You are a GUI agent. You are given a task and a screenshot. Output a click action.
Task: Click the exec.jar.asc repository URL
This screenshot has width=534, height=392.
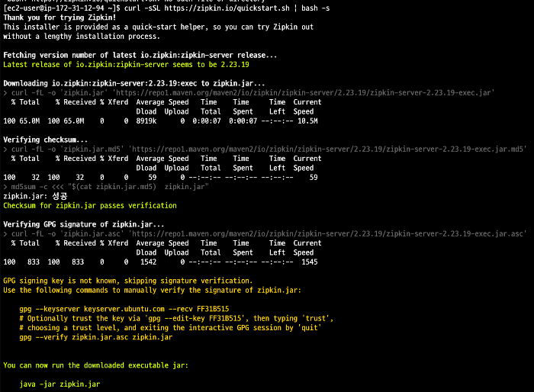327,233
